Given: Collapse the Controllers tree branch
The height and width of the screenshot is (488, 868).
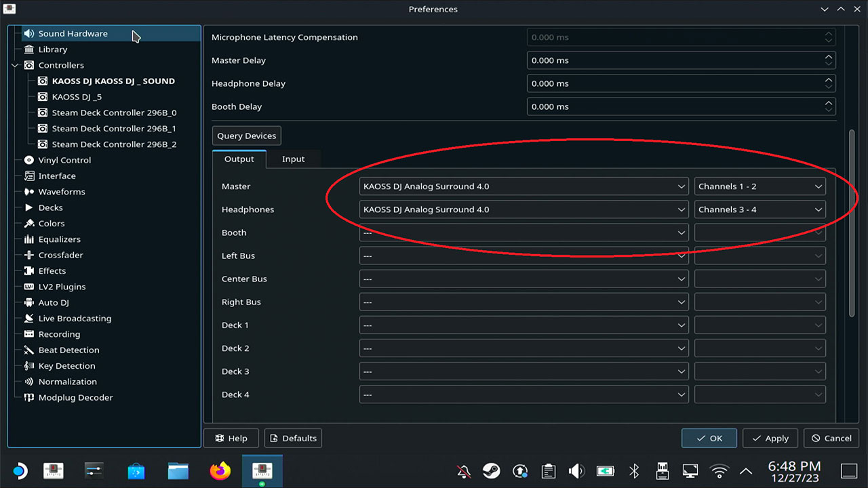Looking at the screenshot, I should pos(16,66).
